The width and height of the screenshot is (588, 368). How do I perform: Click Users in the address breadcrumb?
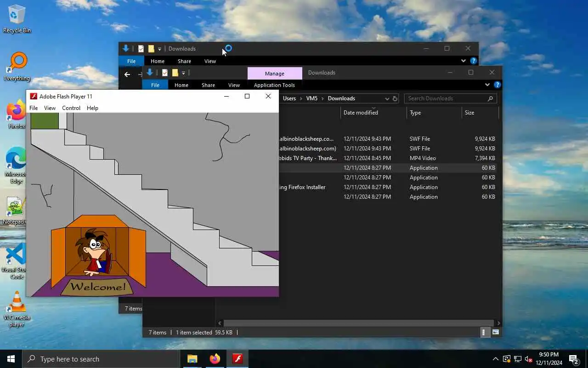(x=289, y=98)
